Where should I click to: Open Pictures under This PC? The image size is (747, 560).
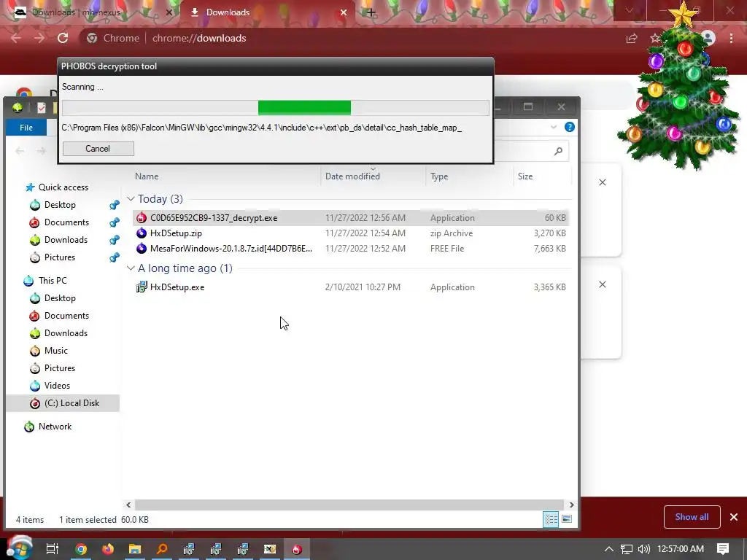[60, 368]
